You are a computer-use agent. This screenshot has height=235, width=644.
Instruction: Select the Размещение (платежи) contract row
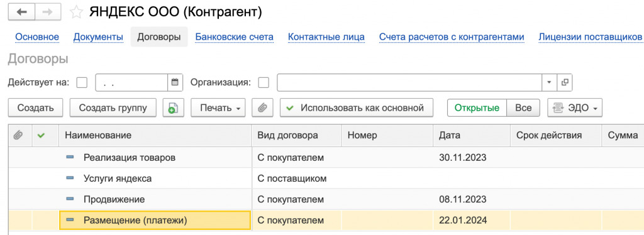tap(326, 221)
